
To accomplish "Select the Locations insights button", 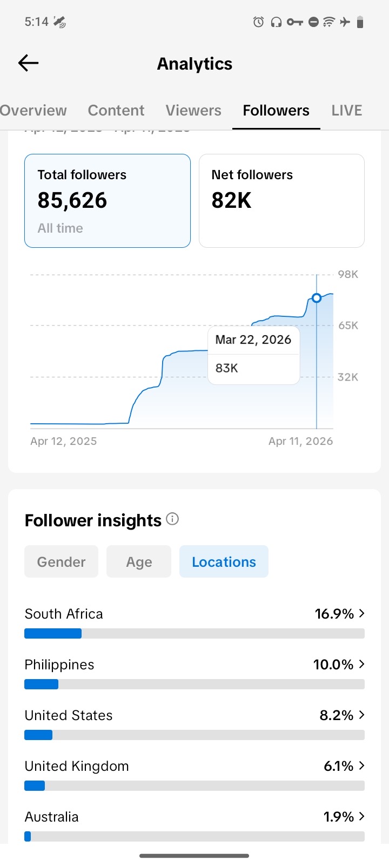I will tap(224, 562).
